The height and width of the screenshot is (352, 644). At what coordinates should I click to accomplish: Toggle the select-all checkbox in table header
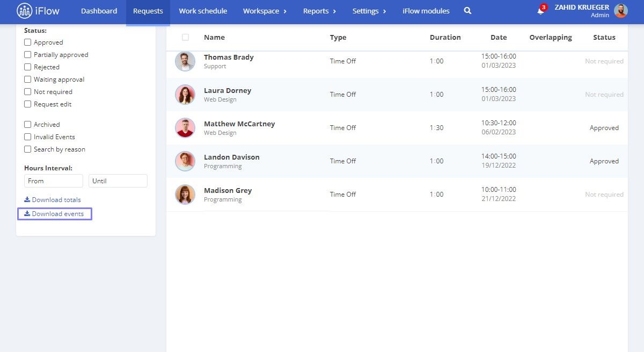186,38
